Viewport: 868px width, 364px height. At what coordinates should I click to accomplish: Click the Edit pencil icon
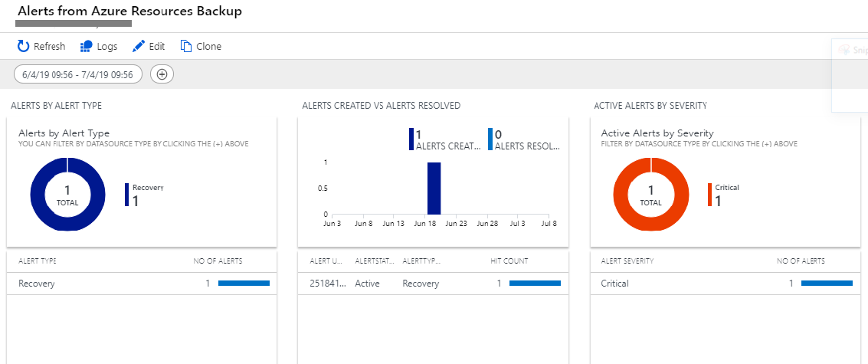click(139, 46)
